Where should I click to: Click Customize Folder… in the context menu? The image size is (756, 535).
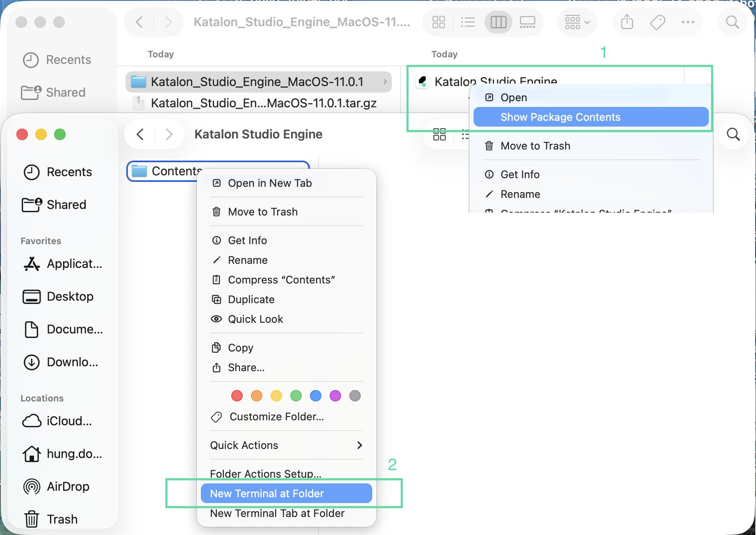click(276, 417)
